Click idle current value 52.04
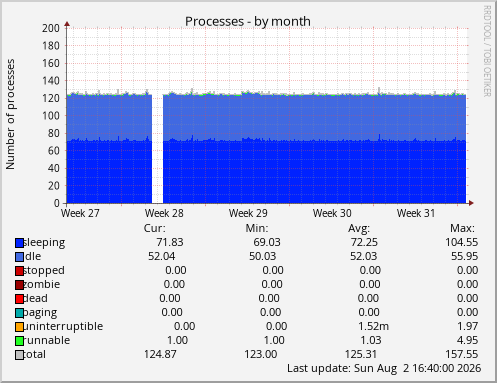The width and height of the screenshot is (497, 383). point(162,256)
